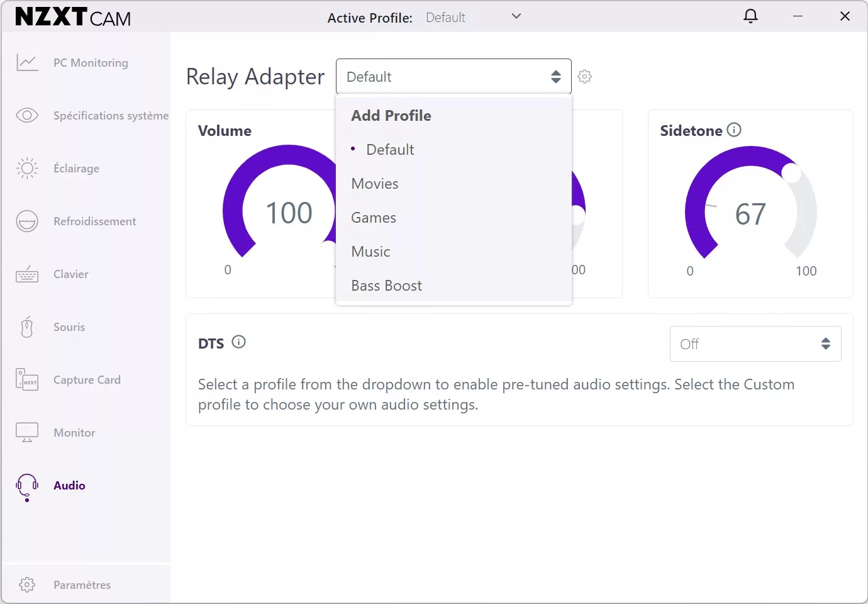
Task: Open the notifications bell icon
Action: pos(750,16)
